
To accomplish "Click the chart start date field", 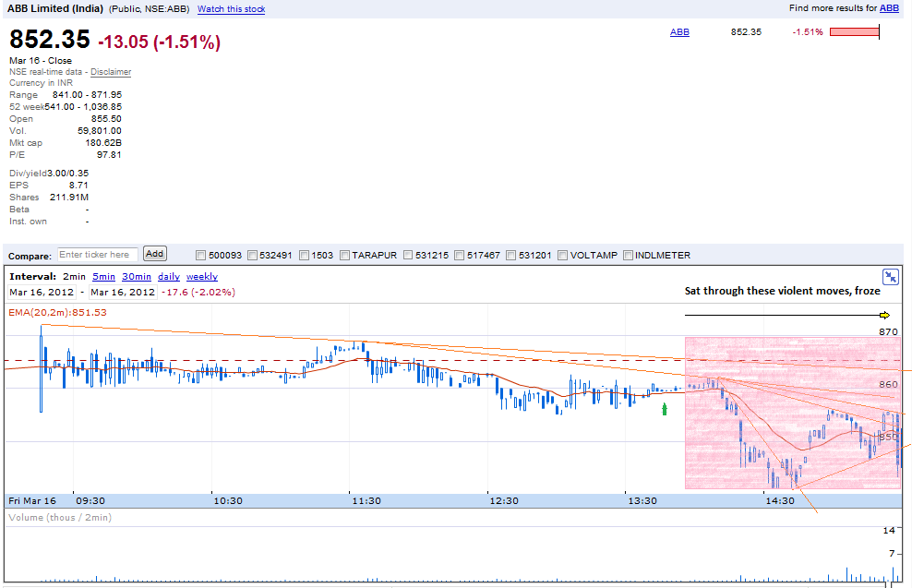I will coord(42,292).
